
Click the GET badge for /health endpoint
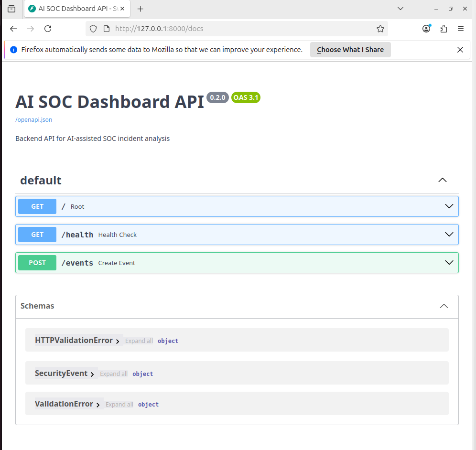37,235
